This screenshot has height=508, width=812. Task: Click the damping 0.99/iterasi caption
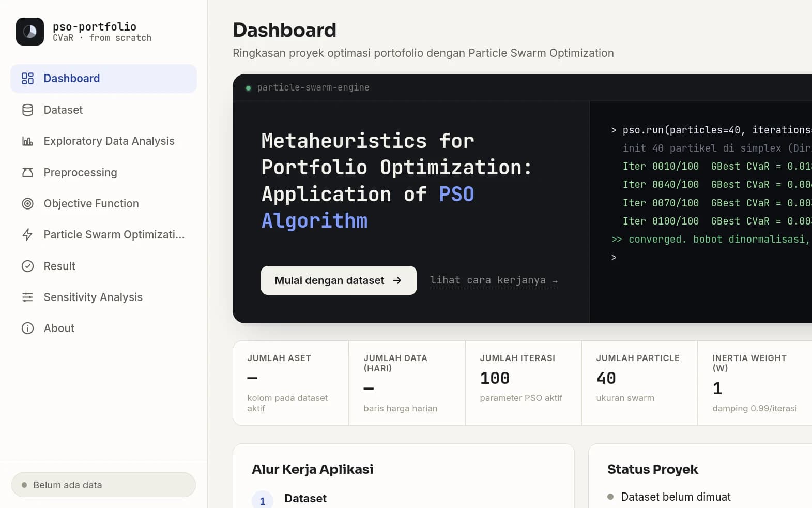755,408
